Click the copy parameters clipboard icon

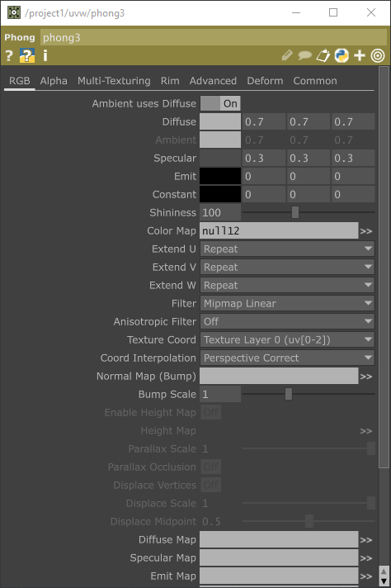323,55
